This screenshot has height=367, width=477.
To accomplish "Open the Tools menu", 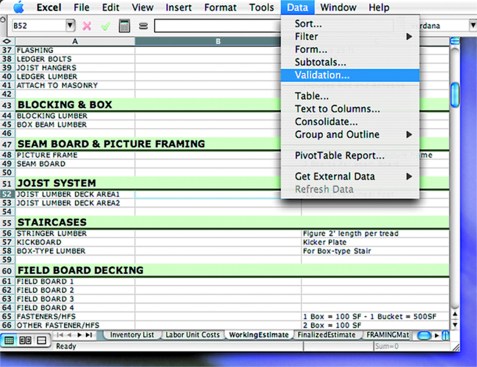I will (x=262, y=7).
